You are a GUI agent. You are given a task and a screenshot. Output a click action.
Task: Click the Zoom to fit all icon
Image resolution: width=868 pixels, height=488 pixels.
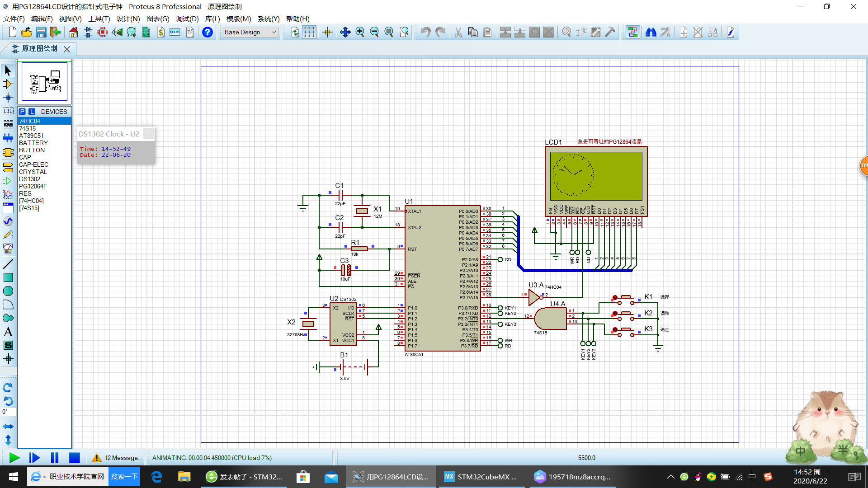(389, 32)
